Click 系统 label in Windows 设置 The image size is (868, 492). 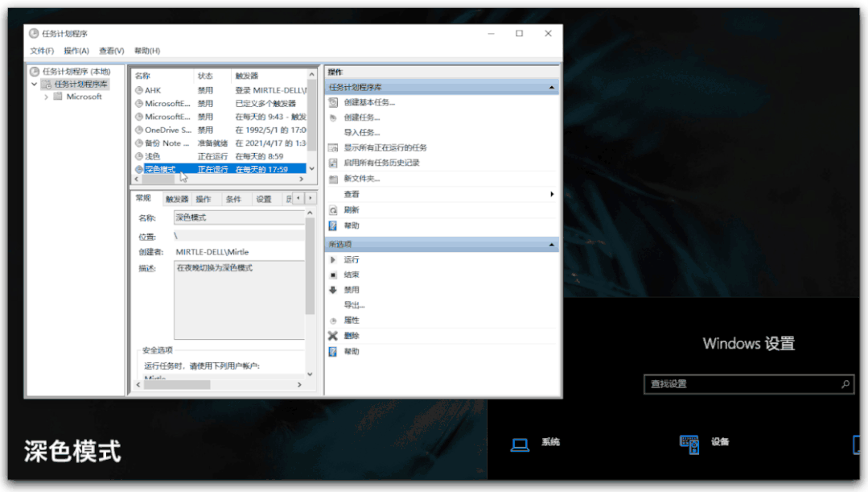pos(550,442)
